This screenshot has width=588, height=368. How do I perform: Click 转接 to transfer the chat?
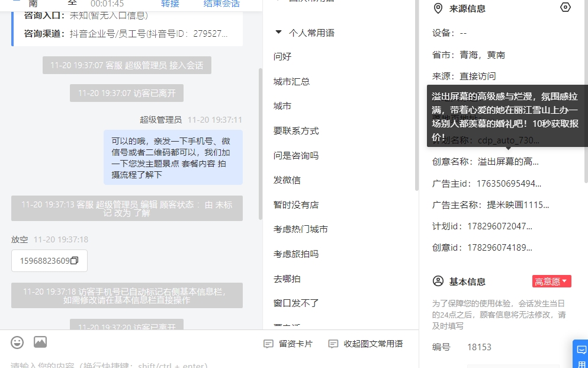point(170,4)
